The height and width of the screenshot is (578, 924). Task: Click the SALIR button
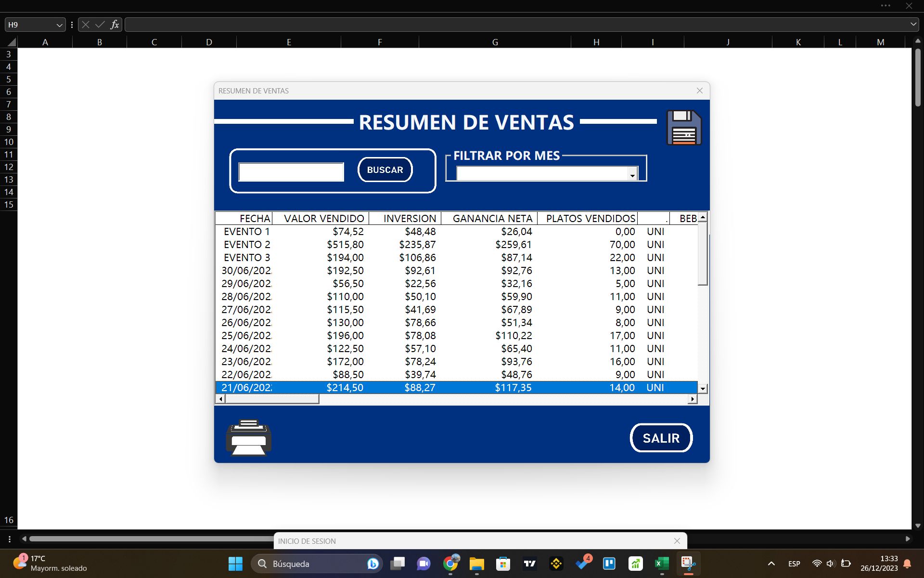click(661, 437)
